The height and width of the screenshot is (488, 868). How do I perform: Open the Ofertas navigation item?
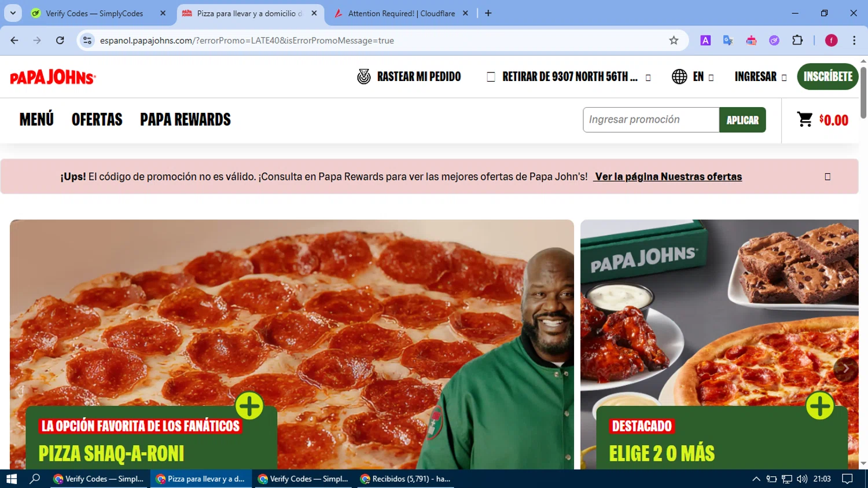97,119
